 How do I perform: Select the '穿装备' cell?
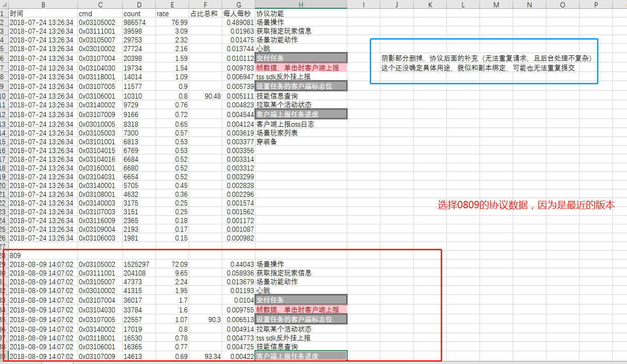(301, 141)
